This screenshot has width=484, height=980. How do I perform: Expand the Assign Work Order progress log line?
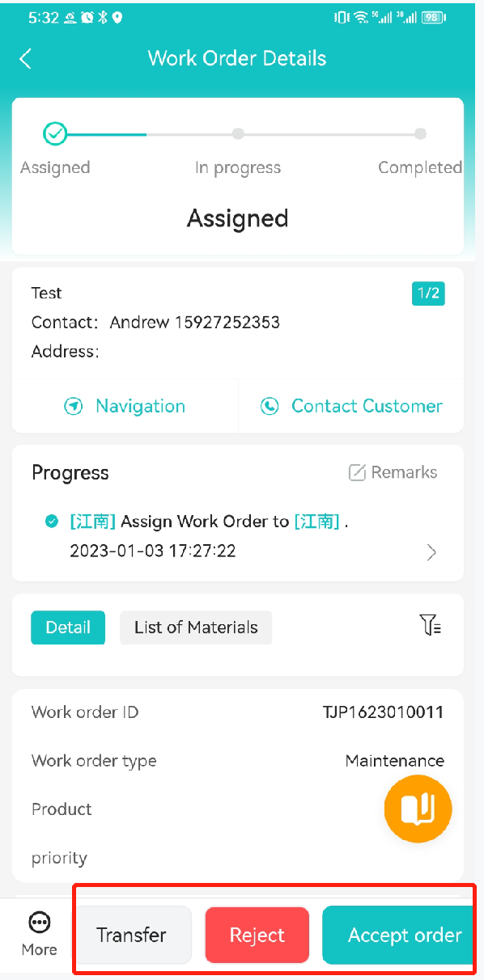[x=209, y=522]
